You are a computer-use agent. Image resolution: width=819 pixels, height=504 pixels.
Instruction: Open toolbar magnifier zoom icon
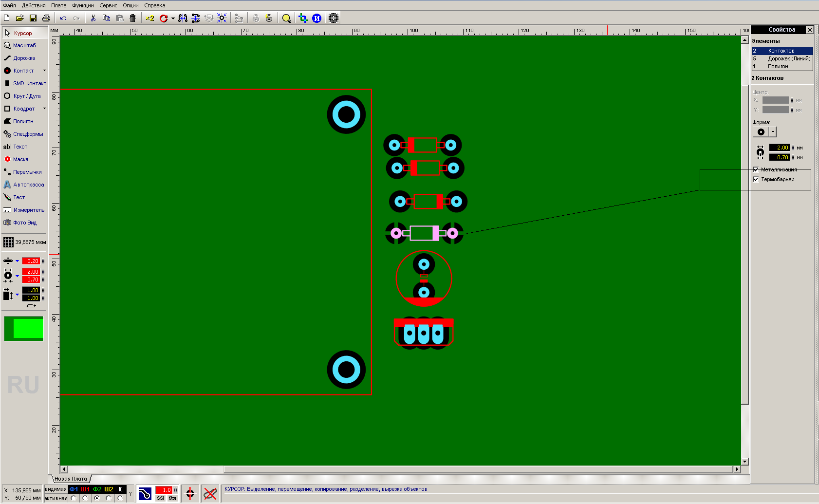coord(287,18)
